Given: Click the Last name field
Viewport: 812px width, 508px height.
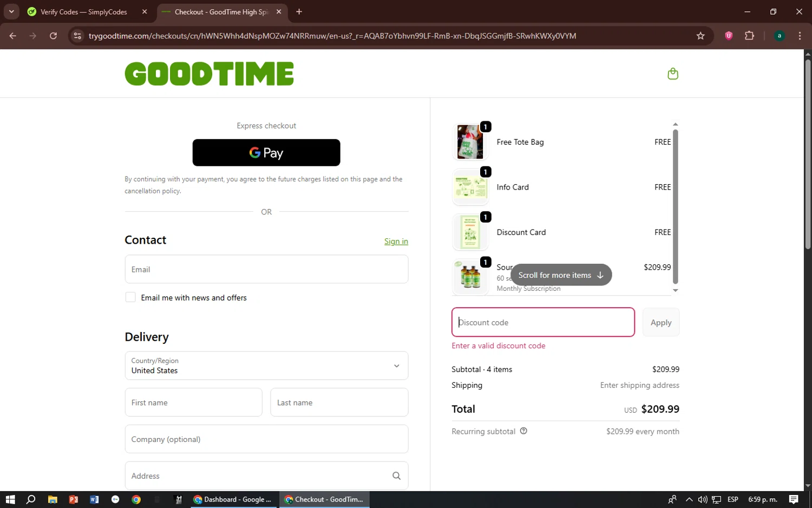Looking at the screenshot, I should 339,402.
